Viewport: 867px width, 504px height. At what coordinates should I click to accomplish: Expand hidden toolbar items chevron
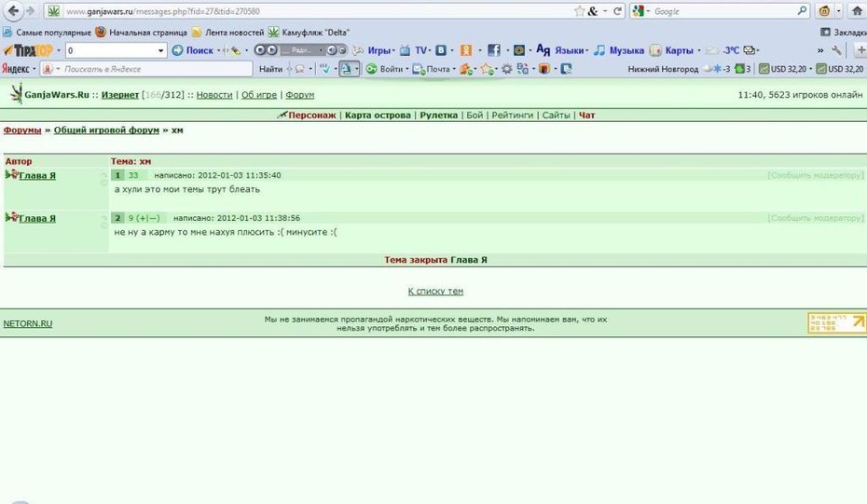coord(820,50)
